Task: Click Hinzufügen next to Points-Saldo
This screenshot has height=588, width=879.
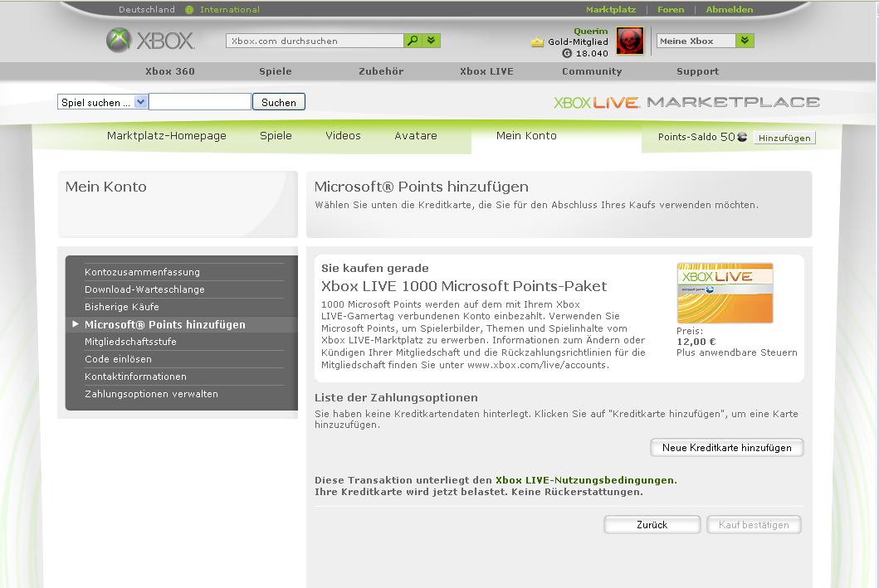Action: pos(784,138)
